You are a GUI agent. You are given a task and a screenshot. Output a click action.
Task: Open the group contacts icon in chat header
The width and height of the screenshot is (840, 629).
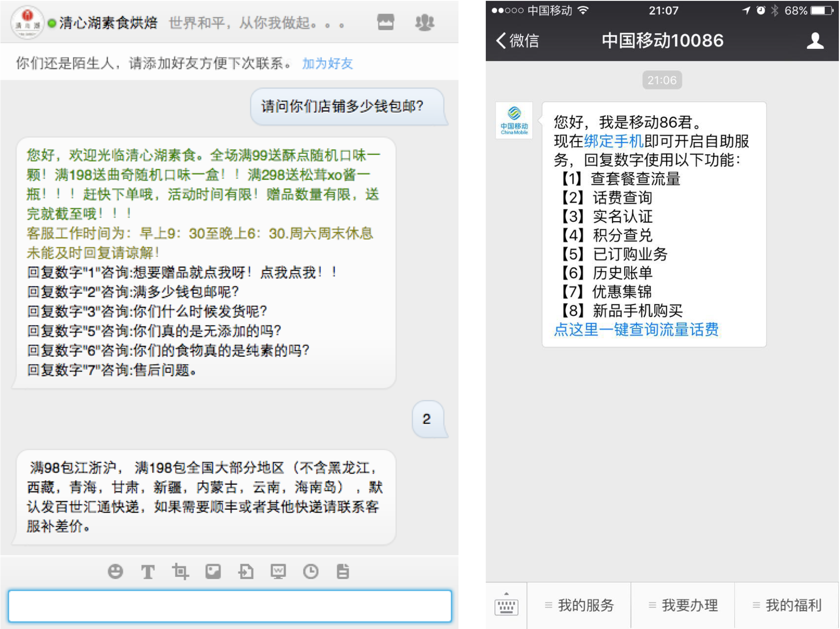coord(425,22)
